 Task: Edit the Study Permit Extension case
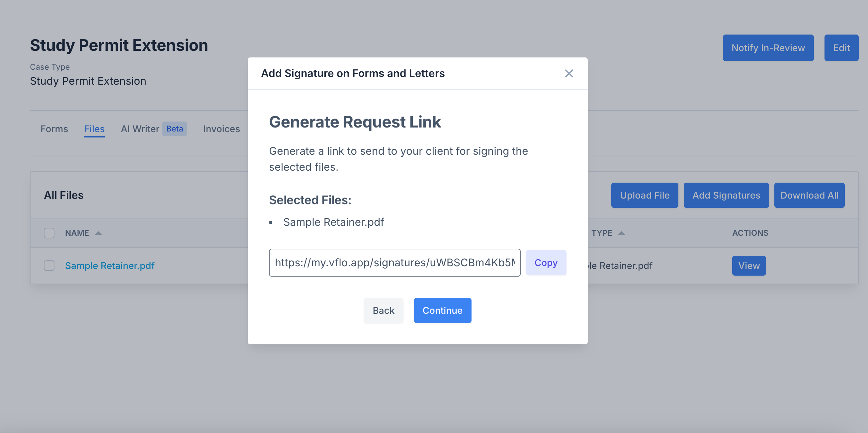tap(841, 48)
